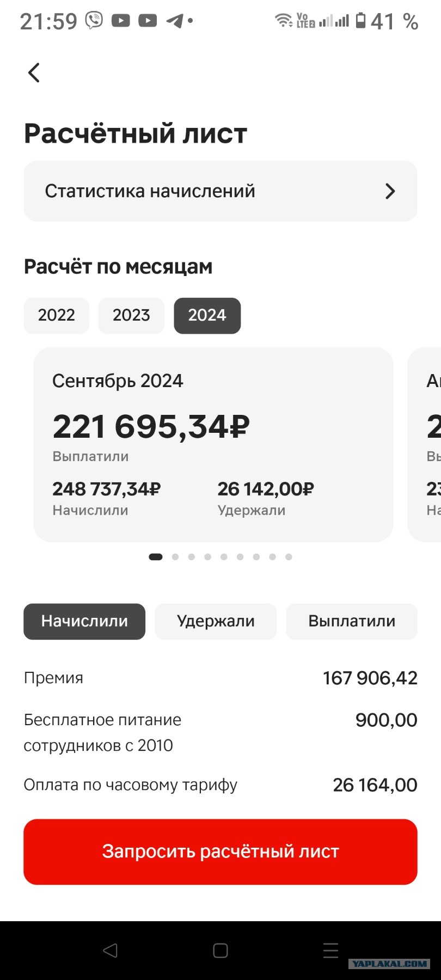441x980 pixels.
Task: Open the Сентябрь 2024 payslip card
Action: click(x=213, y=444)
